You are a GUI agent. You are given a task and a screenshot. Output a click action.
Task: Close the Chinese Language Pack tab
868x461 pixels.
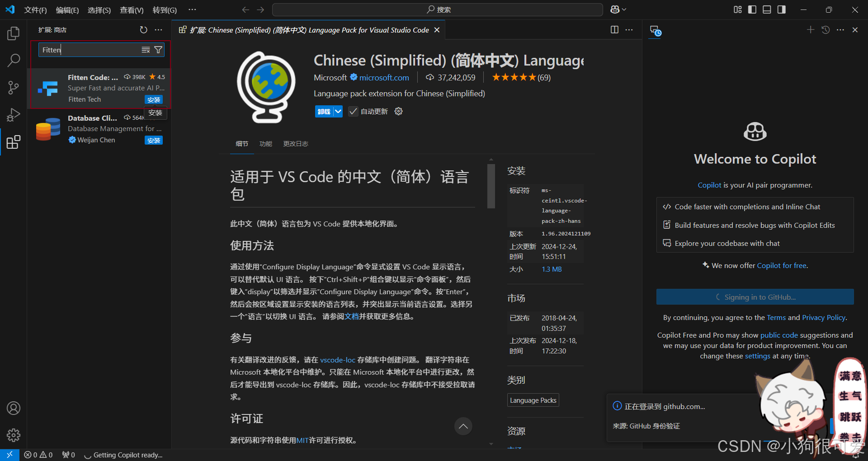point(437,30)
